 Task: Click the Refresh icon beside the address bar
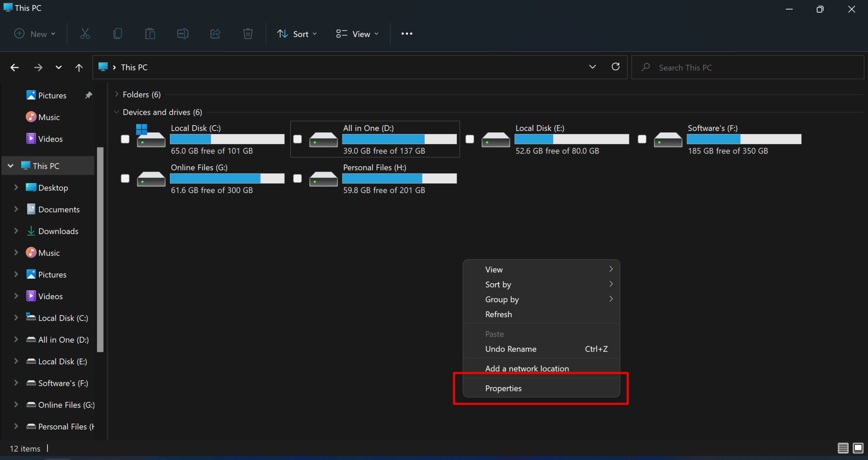point(615,67)
